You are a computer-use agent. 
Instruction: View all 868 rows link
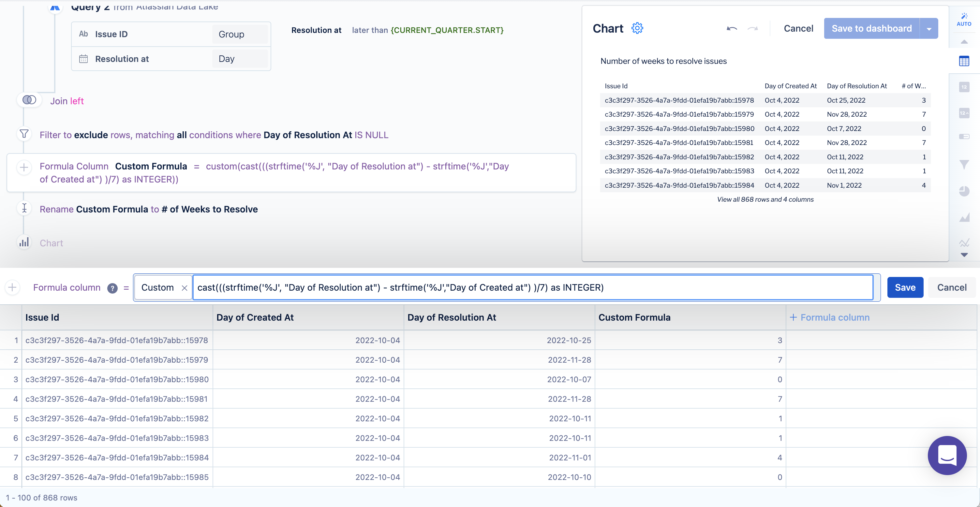coord(765,199)
